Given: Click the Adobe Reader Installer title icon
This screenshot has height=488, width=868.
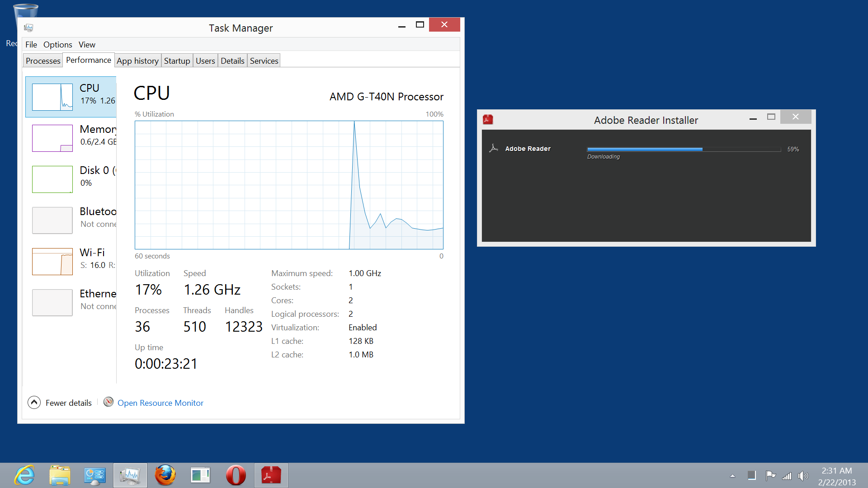Looking at the screenshot, I should click(x=488, y=120).
